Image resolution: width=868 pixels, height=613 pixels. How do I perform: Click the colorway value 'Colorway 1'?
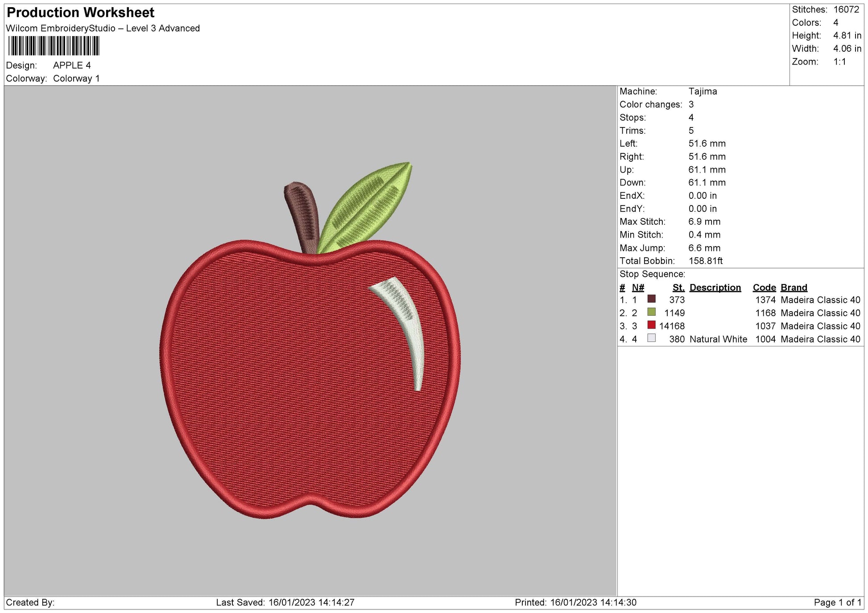coord(76,78)
